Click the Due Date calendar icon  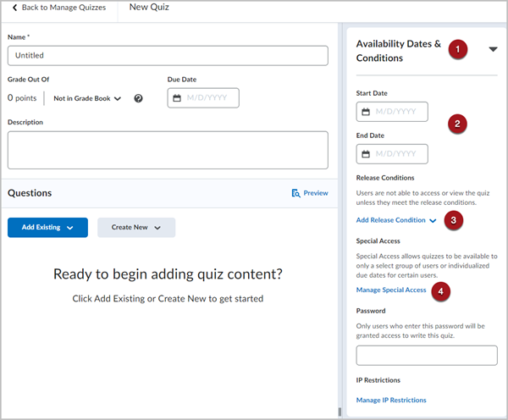[177, 98]
